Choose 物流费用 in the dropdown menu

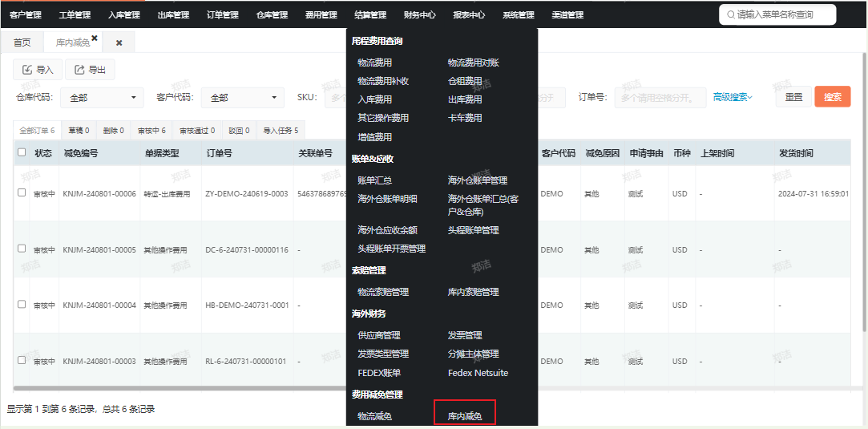click(x=375, y=63)
